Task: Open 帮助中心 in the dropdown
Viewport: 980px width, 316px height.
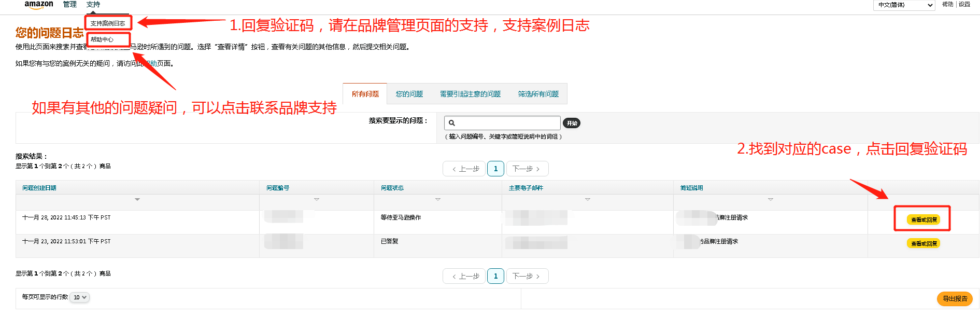Action: 102,39
